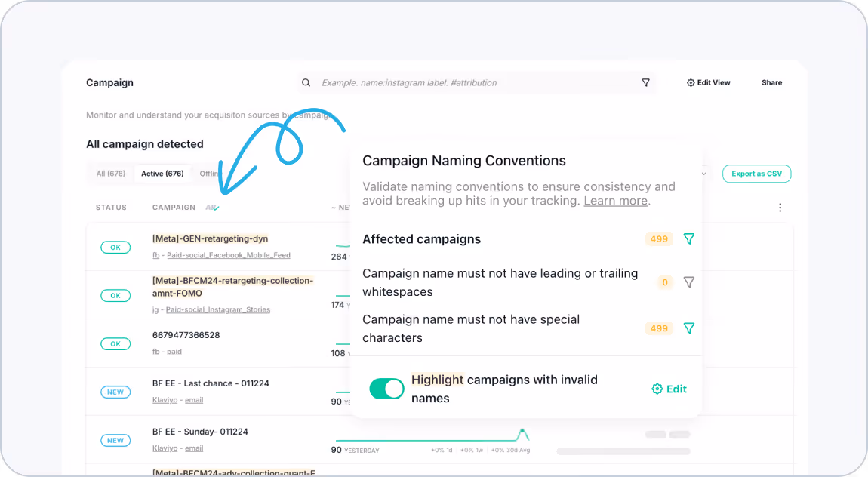Screen dimensions: 868x477
Task: Open the Offline tab
Action: [209, 173]
